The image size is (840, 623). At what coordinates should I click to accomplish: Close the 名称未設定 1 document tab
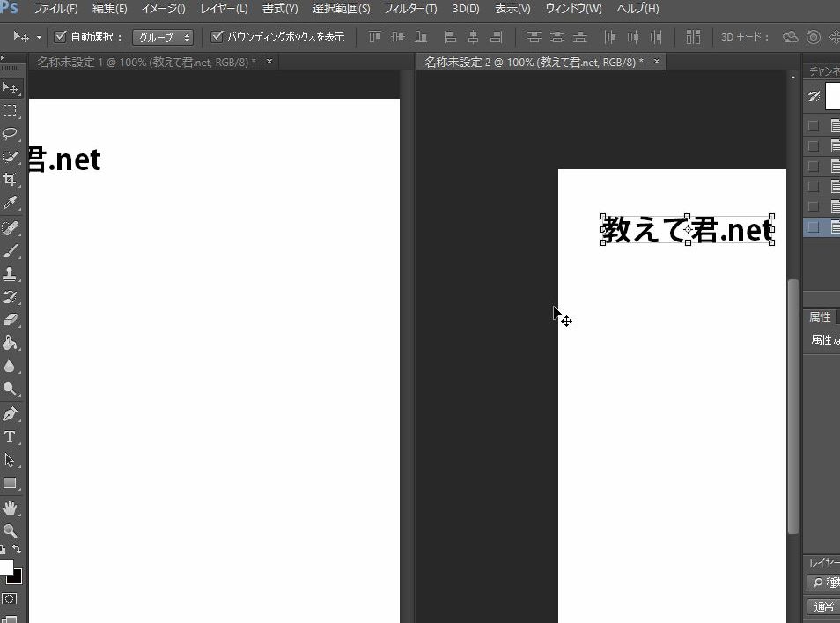coord(269,62)
